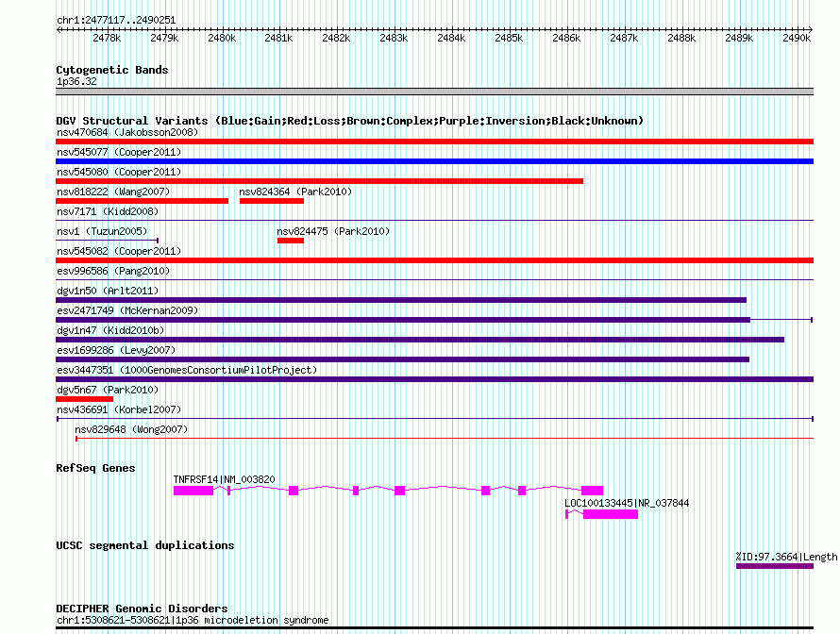Select the thin red nsv829648 Wong2007 line

point(445,439)
